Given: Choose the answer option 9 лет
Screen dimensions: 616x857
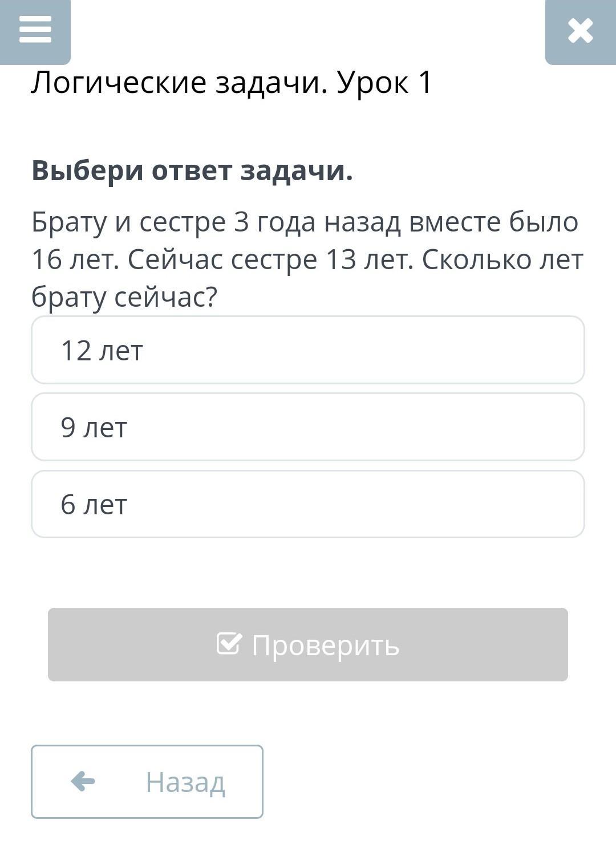Looking at the screenshot, I should click(x=308, y=427).
